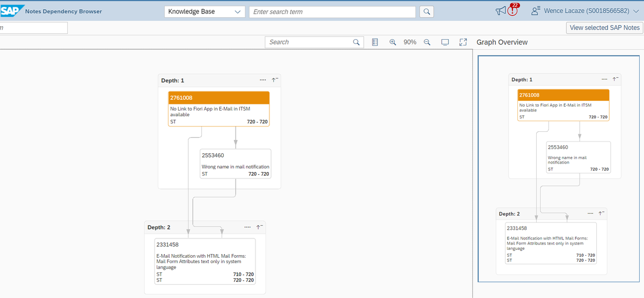This screenshot has width=644, height=298.
Task: Select note 2553460 node in main graph
Action: [236, 163]
